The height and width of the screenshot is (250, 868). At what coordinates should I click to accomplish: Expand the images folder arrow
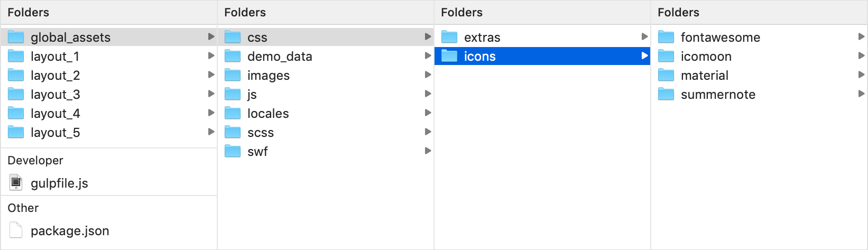428,75
